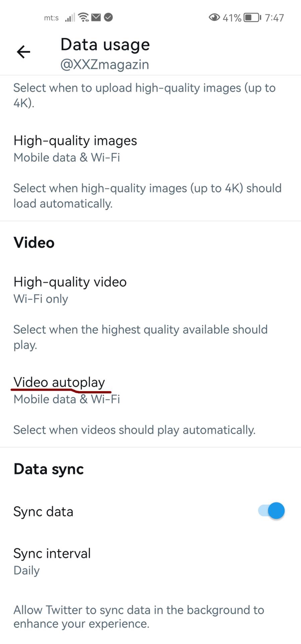
Task: Open the Gmail notification icon
Action: pyautogui.click(x=96, y=17)
